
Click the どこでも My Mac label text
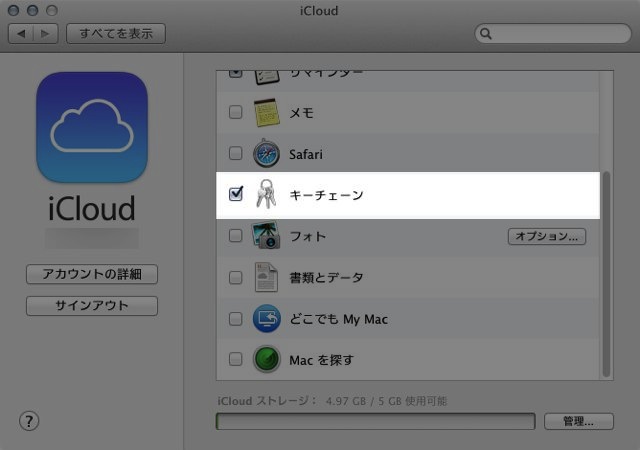(338, 319)
